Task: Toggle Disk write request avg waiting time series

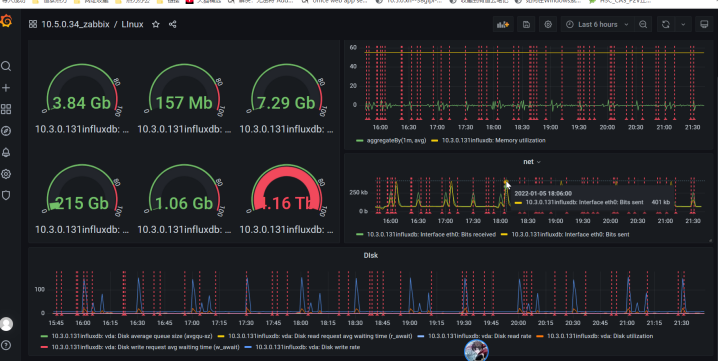Action: tap(145, 347)
